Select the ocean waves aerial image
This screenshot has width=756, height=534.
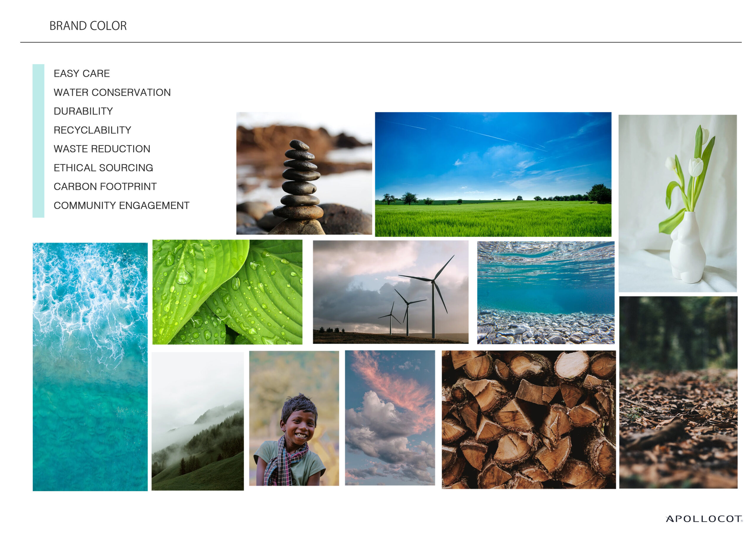90,367
